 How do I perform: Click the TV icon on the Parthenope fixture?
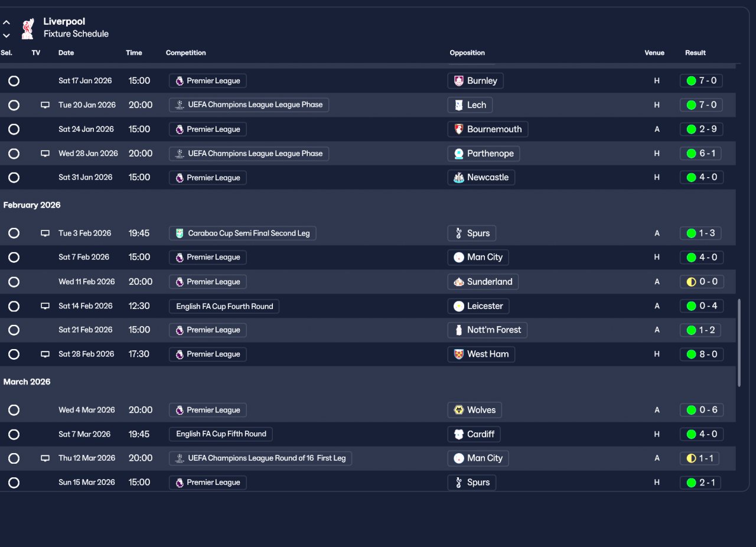(45, 154)
